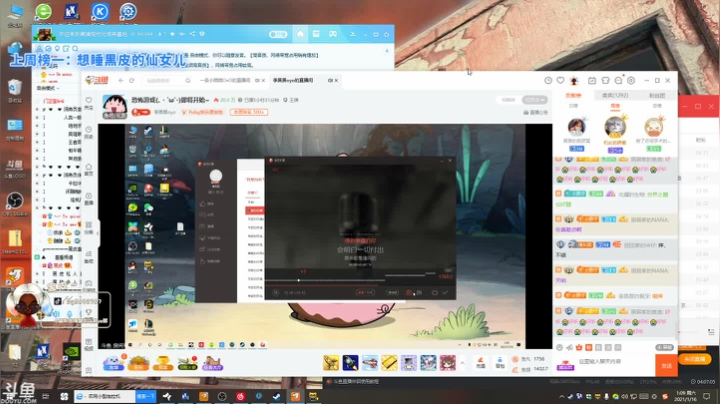Click the YY window home icon
The width and height of the screenshot is (720, 404).
pos(300,34)
